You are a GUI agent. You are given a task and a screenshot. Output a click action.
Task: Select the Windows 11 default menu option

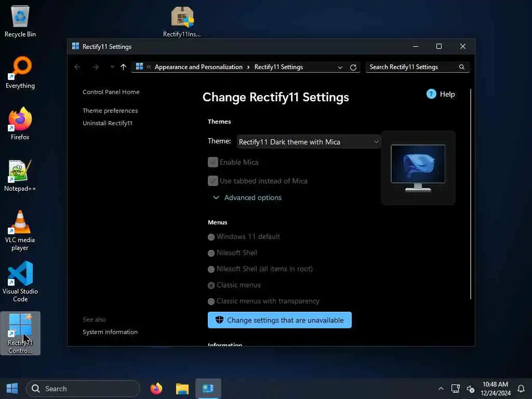(211, 237)
